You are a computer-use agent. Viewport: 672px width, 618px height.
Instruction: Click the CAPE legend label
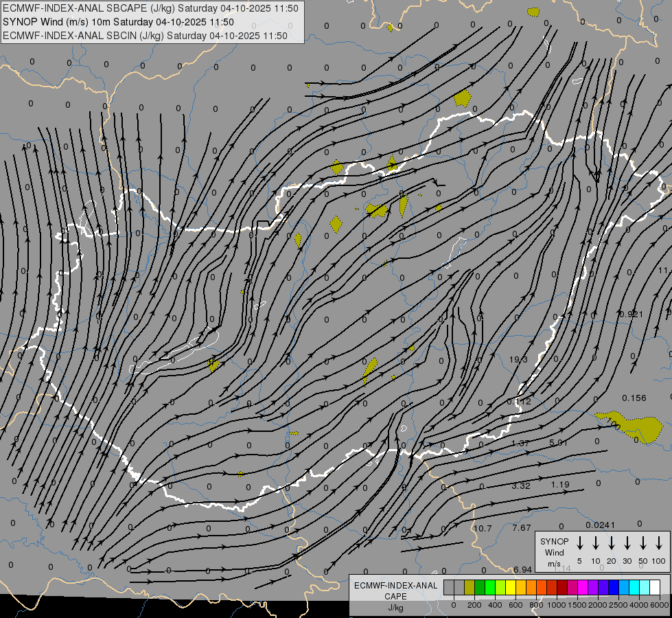395,596
